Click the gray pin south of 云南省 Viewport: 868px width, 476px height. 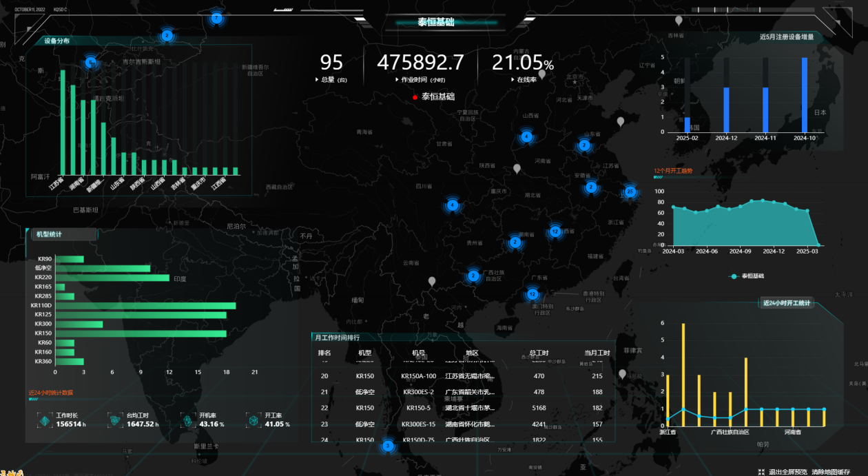(432, 281)
